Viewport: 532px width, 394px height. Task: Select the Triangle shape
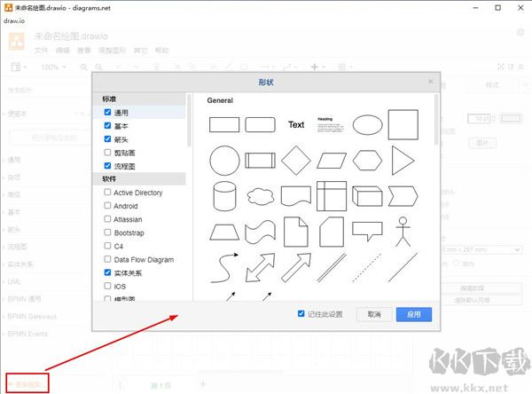pyautogui.click(x=403, y=161)
